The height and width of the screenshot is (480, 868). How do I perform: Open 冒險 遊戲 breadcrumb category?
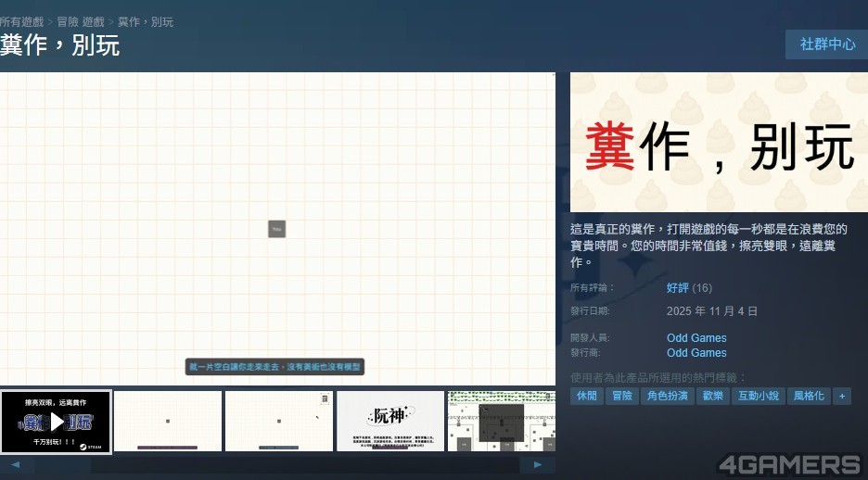click(x=81, y=21)
